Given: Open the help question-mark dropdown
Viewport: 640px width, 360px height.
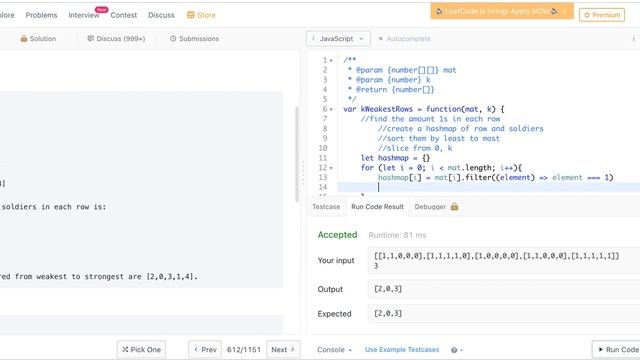Looking at the screenshot, I should pos(457,350).
